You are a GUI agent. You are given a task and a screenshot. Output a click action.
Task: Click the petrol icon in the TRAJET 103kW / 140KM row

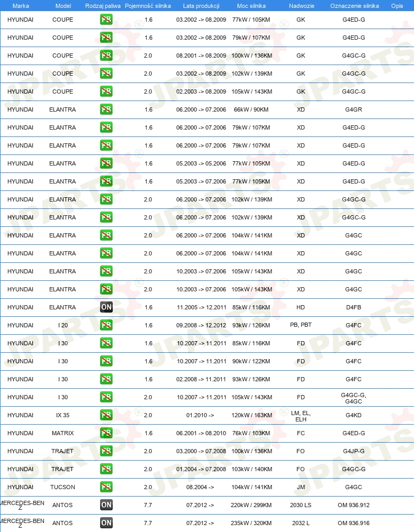pyautogui.click(x=106, y=469)
